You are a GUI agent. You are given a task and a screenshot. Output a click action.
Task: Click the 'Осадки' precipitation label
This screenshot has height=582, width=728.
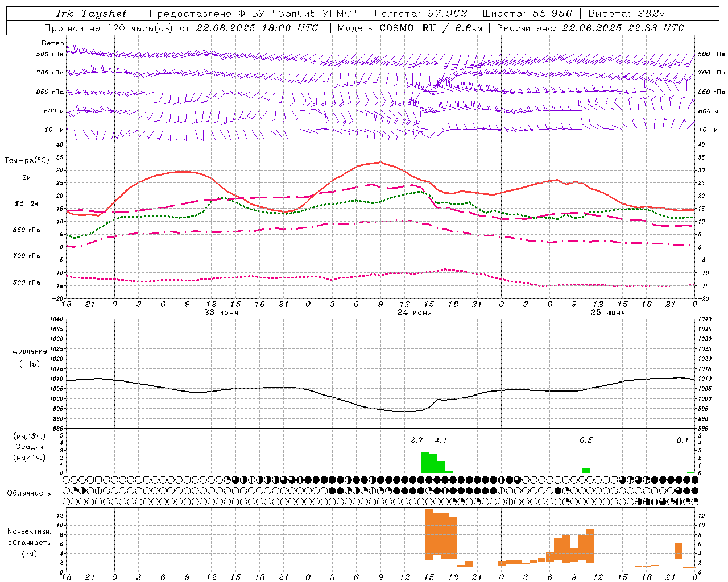click(x=30, y=447)
